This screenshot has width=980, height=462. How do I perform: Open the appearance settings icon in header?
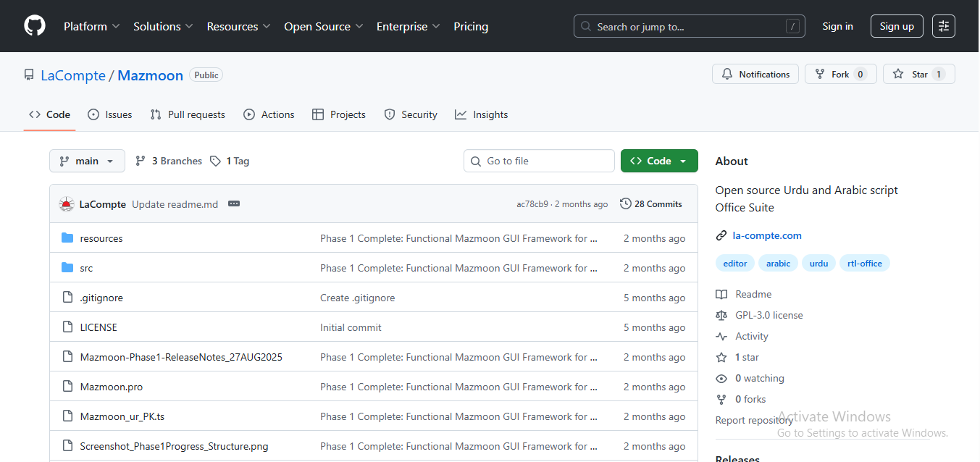pos(943,26)
